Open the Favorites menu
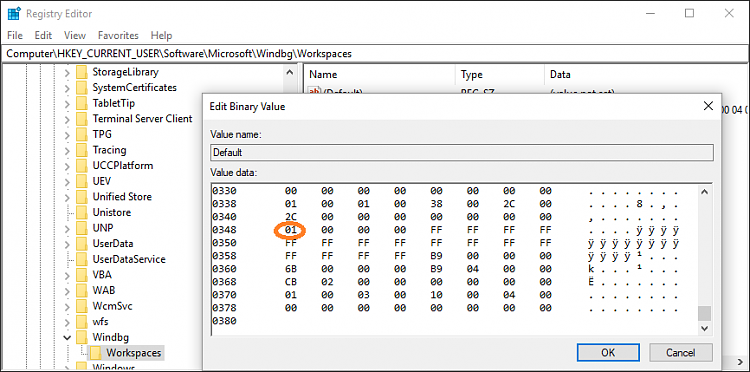750x372 pixels. (x=118, y=35)
